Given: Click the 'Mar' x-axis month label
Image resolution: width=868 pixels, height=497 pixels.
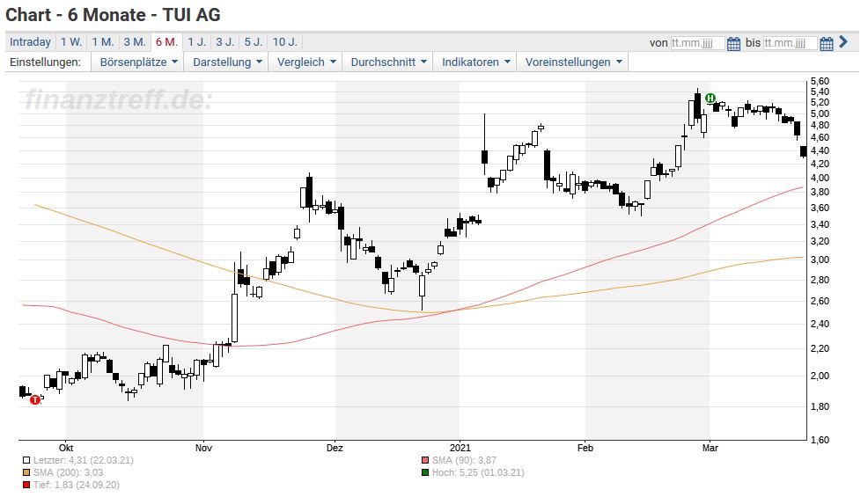Looking at the screenshot, I should click(710, 448).
